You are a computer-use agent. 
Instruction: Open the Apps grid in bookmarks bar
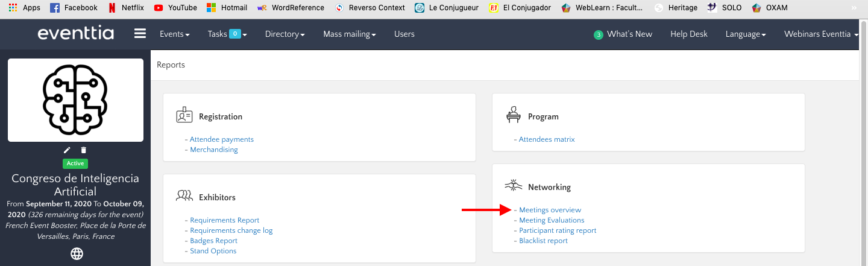[24, 8]
